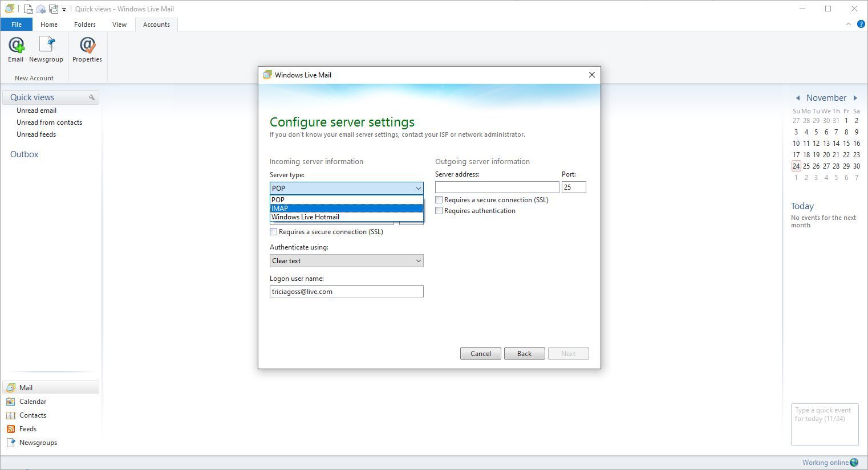Collapse the ribbon with the up arrow

849,24
